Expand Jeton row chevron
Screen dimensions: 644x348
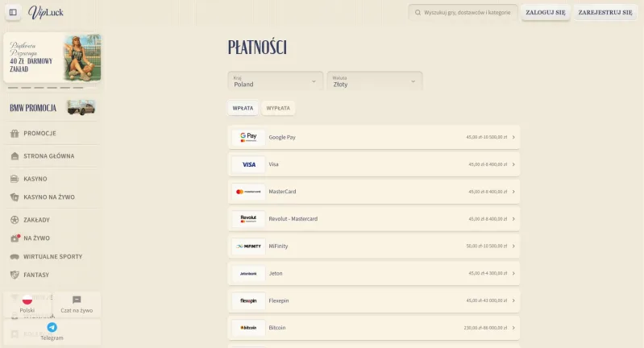tap(513, 273)
